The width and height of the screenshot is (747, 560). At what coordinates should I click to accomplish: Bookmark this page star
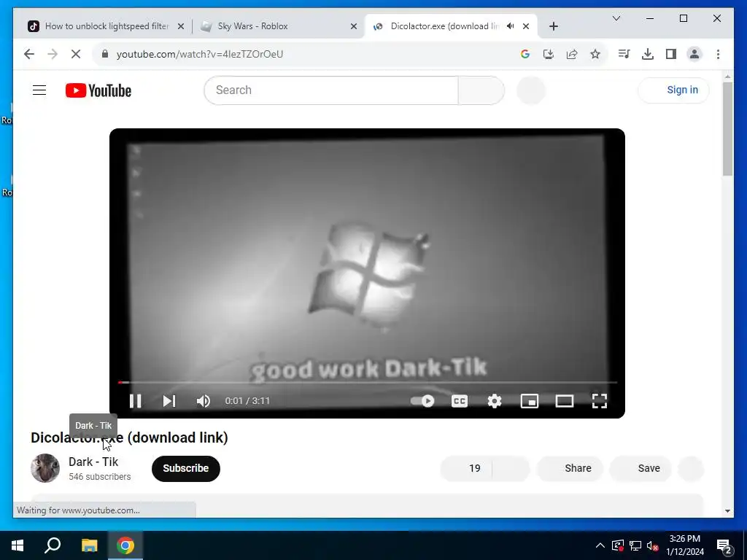pos(595,54)
